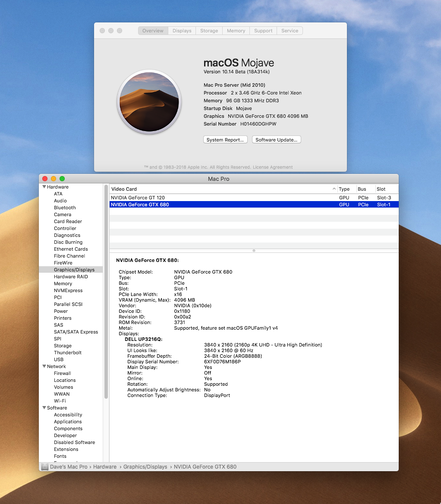
Task: Select Locations in the sidebar
Action: (65, 380)
